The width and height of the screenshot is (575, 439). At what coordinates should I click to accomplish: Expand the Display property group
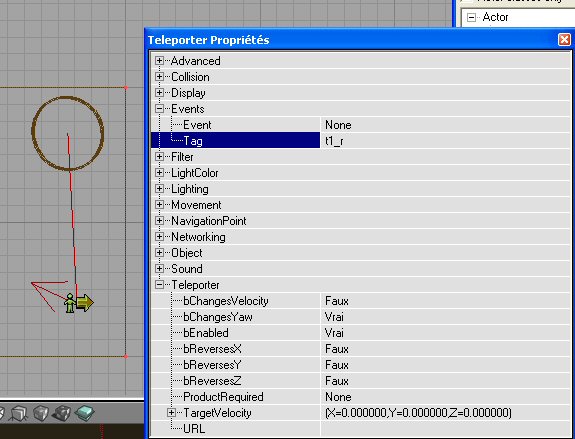coord(159,92)
